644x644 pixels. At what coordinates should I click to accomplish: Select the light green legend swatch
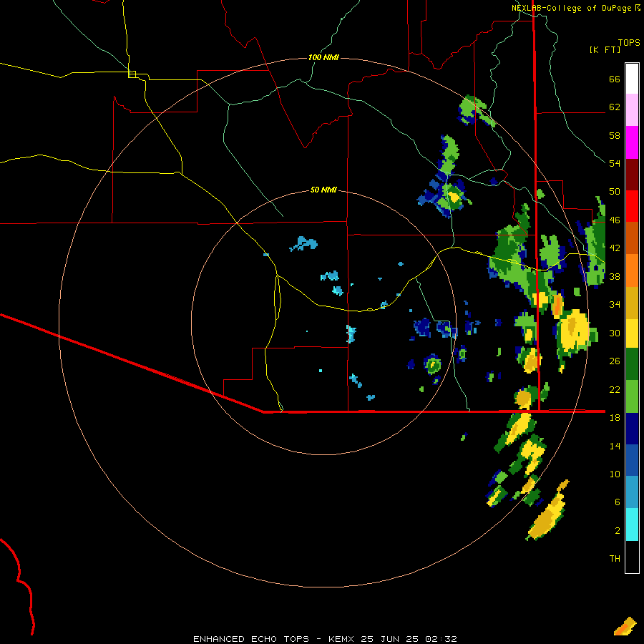(x=632, y=396)
